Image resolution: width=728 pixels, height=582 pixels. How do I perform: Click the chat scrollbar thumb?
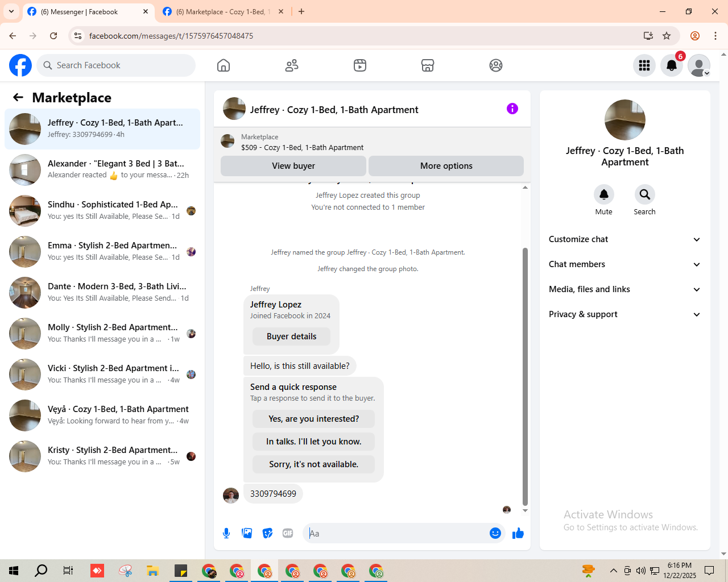525,376
